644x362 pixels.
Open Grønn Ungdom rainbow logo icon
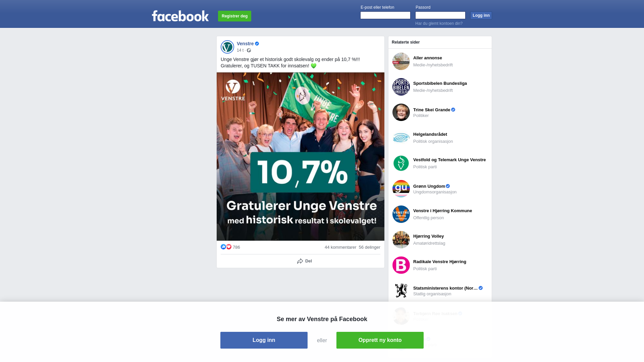tap(401, 189)
